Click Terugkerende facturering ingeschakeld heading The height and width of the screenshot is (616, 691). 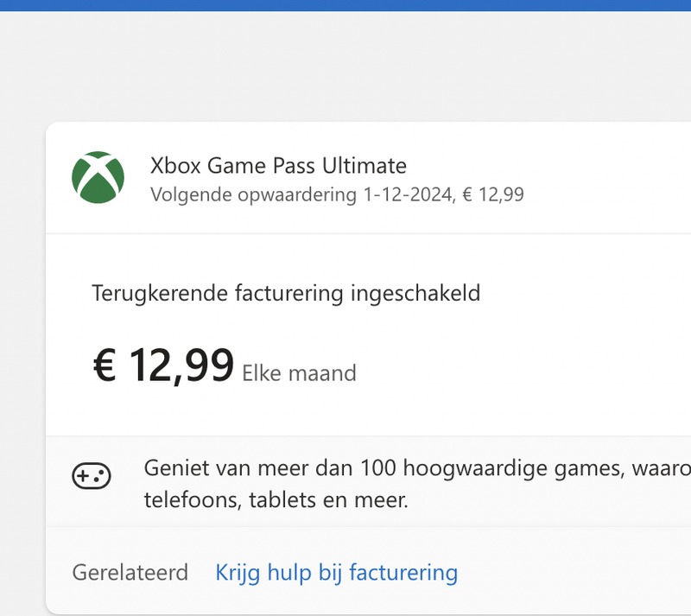286,293
